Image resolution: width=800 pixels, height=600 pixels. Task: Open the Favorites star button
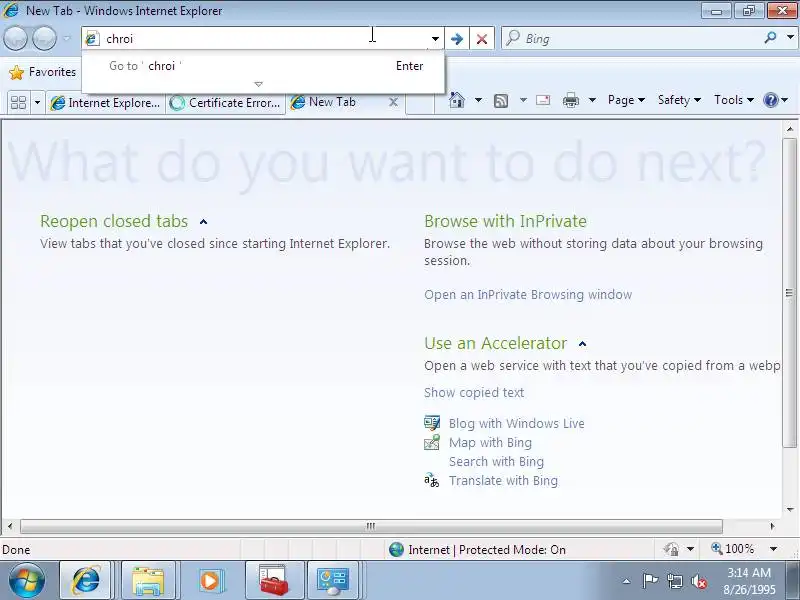point(42,72)
